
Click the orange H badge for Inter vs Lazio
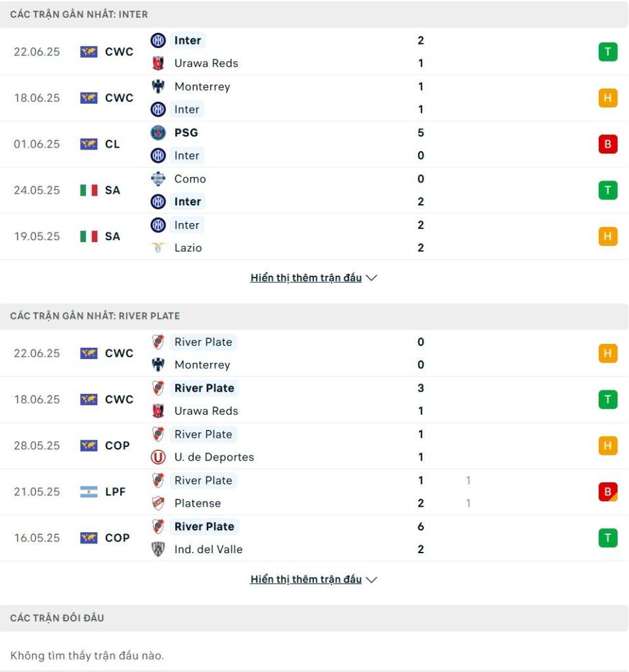click(x=607, y=236)
